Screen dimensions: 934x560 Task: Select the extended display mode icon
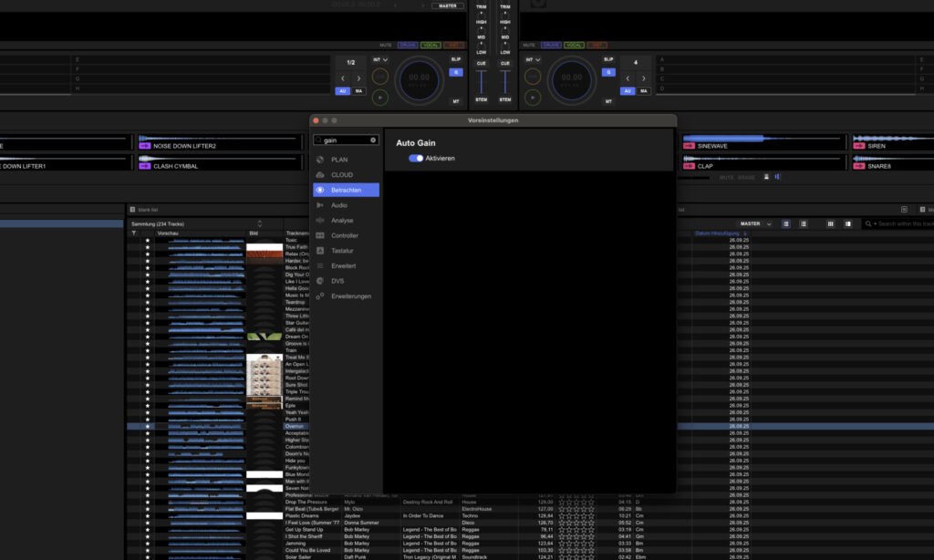(x=848, y=223)
